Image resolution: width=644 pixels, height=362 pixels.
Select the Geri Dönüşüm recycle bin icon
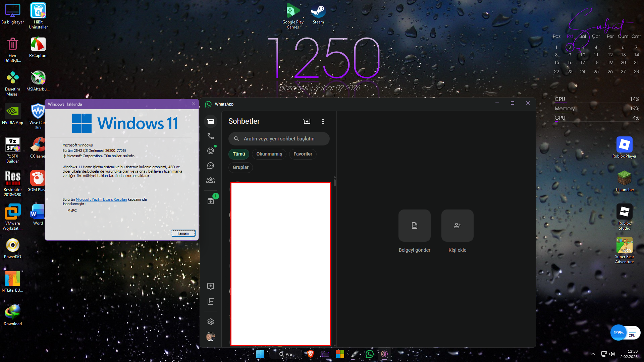[x=13, y=50]
